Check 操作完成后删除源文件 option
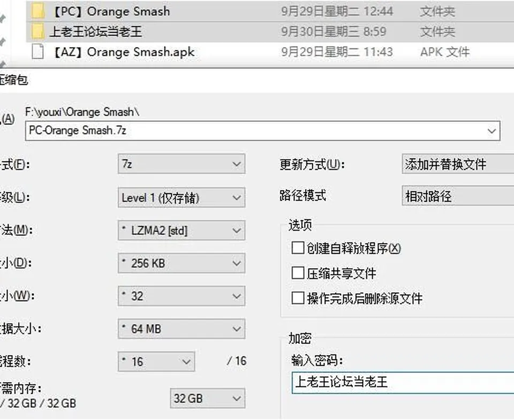514x420 pixels. (298, 298)
